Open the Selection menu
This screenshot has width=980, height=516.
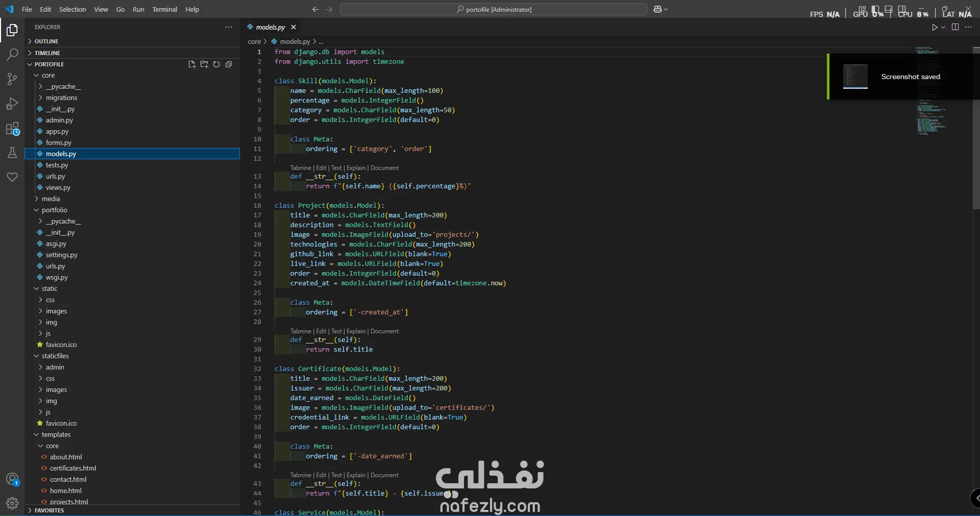[72, 9]
